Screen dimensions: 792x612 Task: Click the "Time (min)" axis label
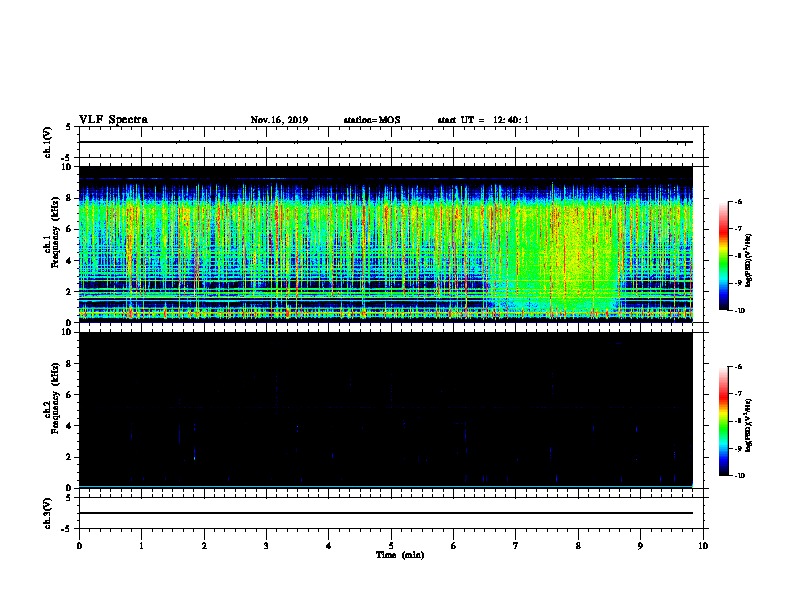pyautogui.click(x=400, y=555)
